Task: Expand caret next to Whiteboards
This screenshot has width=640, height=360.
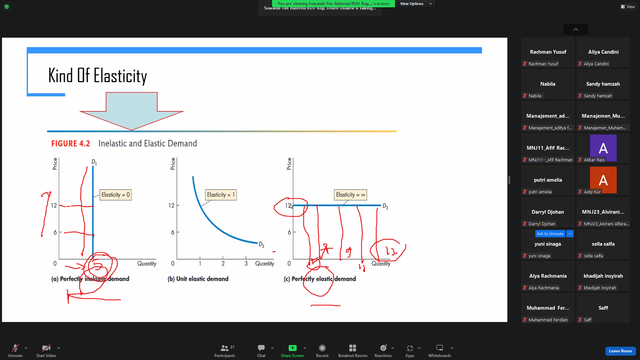Action: (452, 348)
